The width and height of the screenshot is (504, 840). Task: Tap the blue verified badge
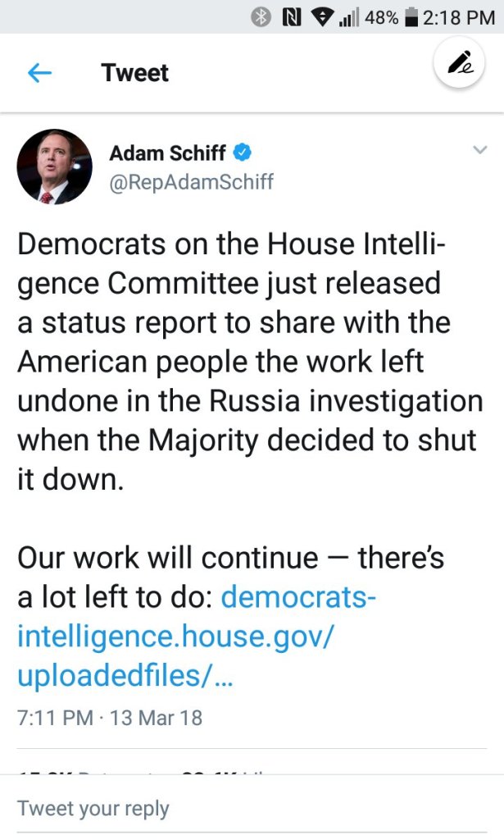(x=243, y=152)
